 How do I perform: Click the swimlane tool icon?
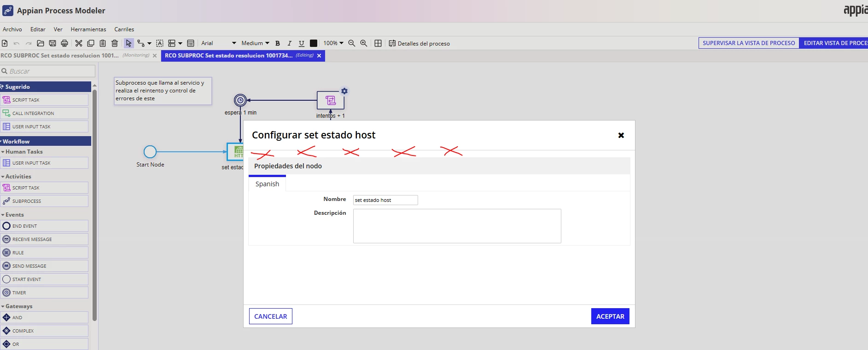coord(172,43)
